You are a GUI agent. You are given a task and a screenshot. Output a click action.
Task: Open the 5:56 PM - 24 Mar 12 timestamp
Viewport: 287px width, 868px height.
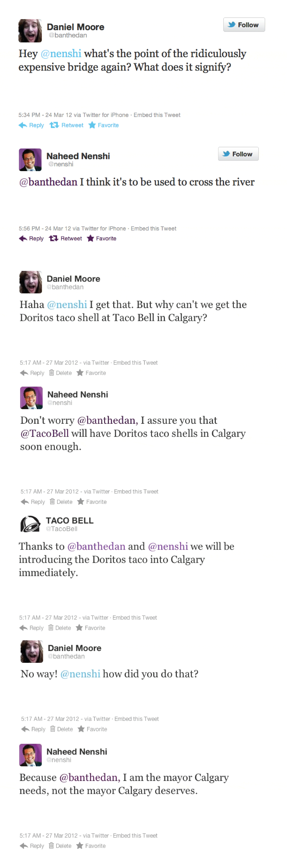(45, 228)
